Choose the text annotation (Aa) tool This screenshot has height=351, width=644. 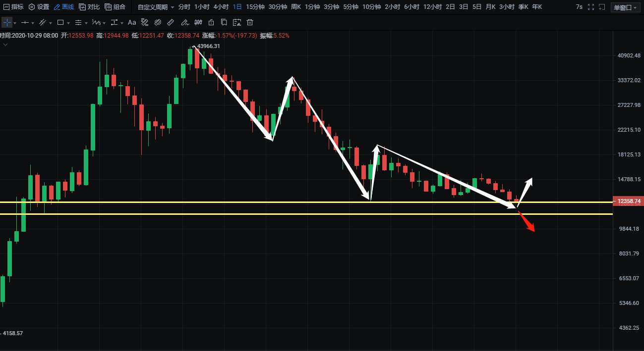tap(132, 23)
